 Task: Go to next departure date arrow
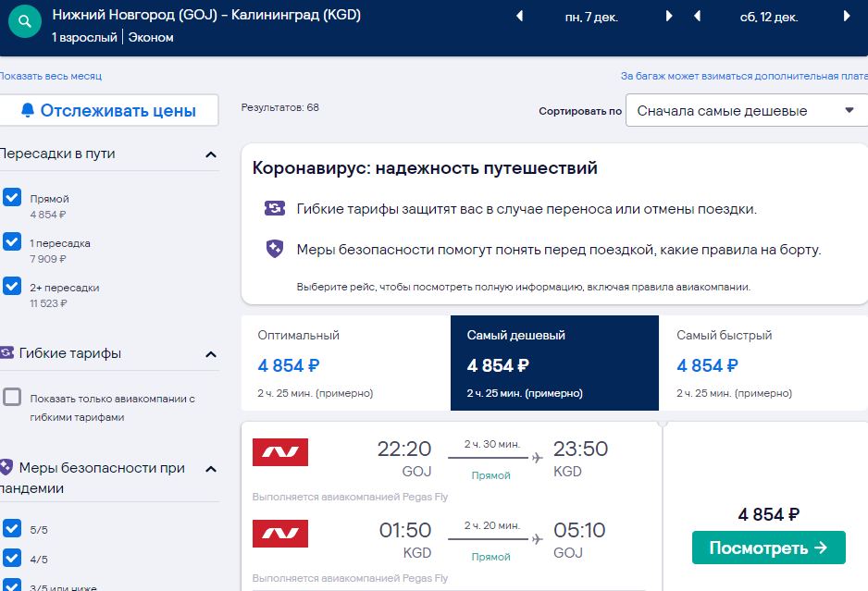tap(669, 16)
